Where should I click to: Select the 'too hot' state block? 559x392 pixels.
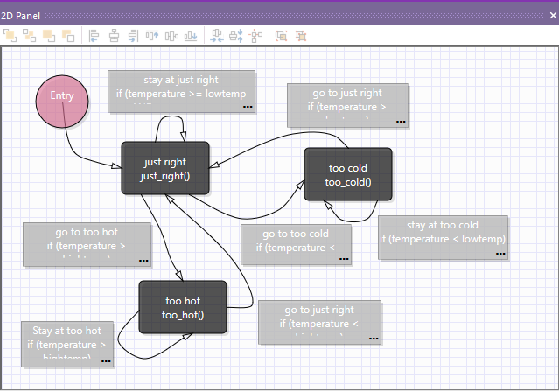coord(183,307)
